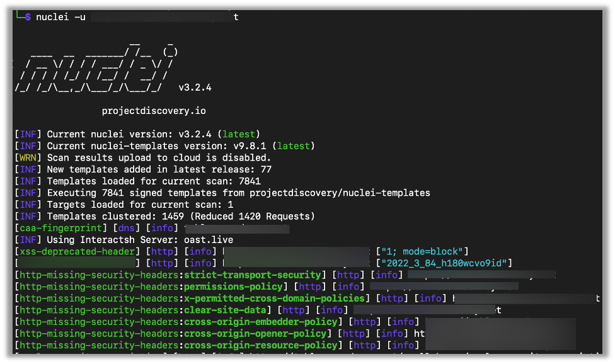Screen dimensions: 615x364
Task: Click the yellow WRN warning tag
Action: tap(28, 157)
